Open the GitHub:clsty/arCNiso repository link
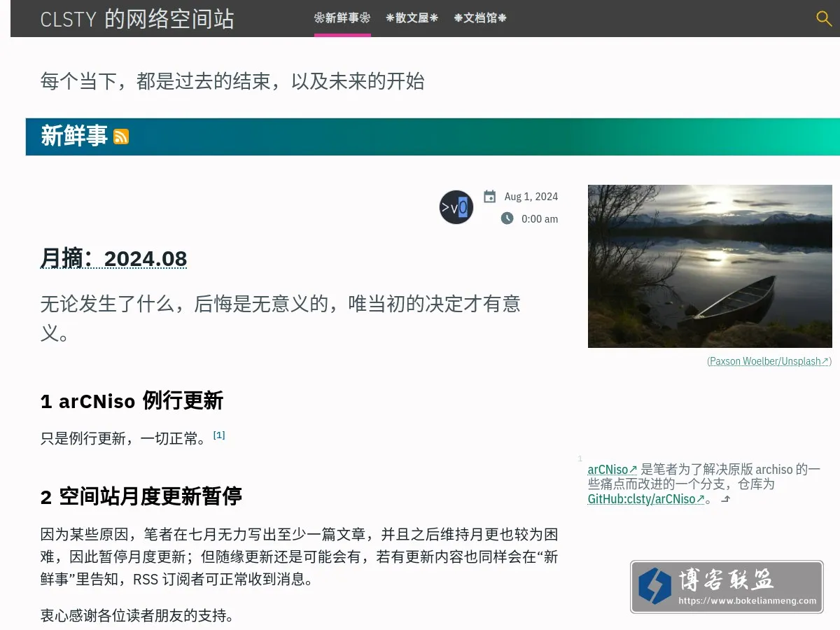 (x=646, y=498)
